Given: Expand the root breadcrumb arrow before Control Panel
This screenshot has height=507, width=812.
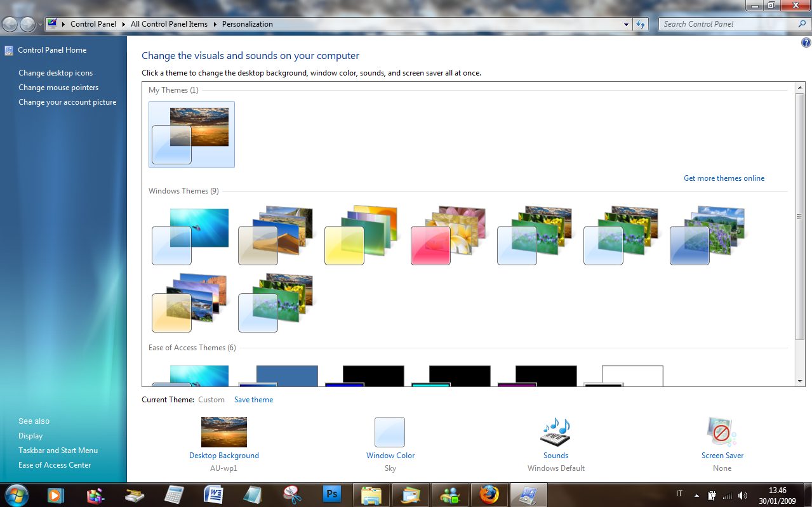Looking at the screenshot, I should pyautogui.click(x=63, y=24).
